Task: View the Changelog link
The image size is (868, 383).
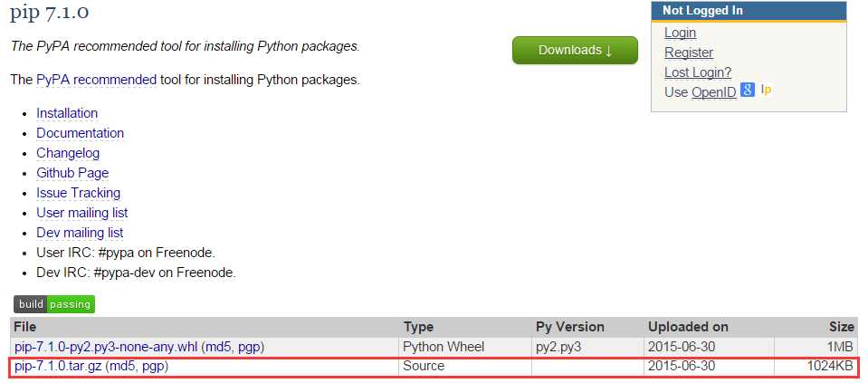Action: click(x=68, y=153)
